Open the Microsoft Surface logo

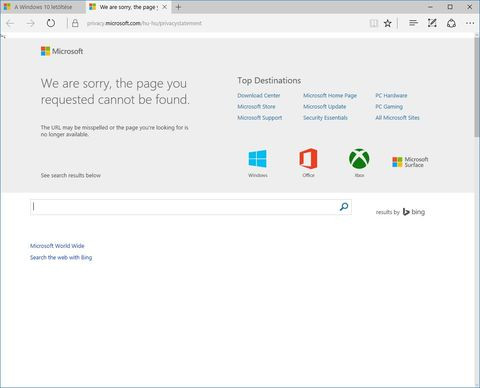[x=410, y=162]
